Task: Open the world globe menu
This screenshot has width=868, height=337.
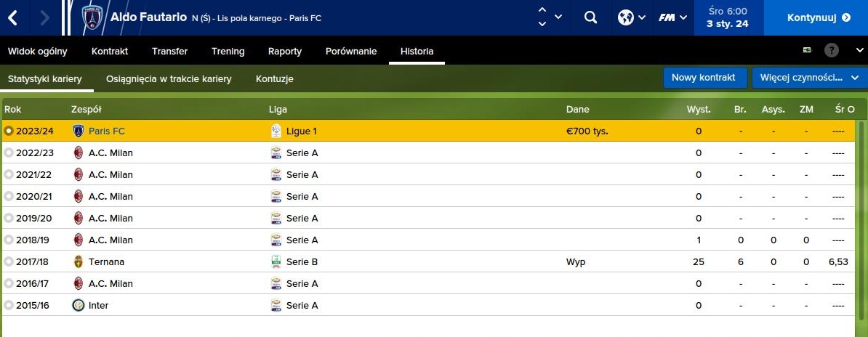Action: pyautogui.click(x=631, y=17)
